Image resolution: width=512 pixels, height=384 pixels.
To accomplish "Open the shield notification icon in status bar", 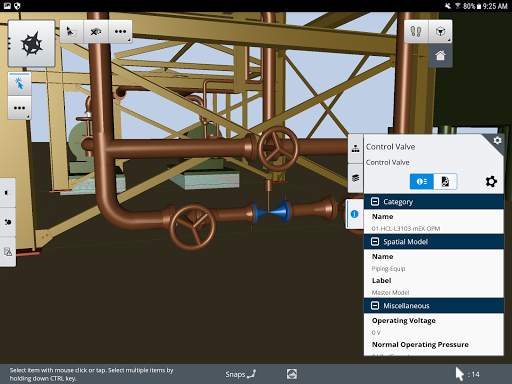I will (17, 6).
